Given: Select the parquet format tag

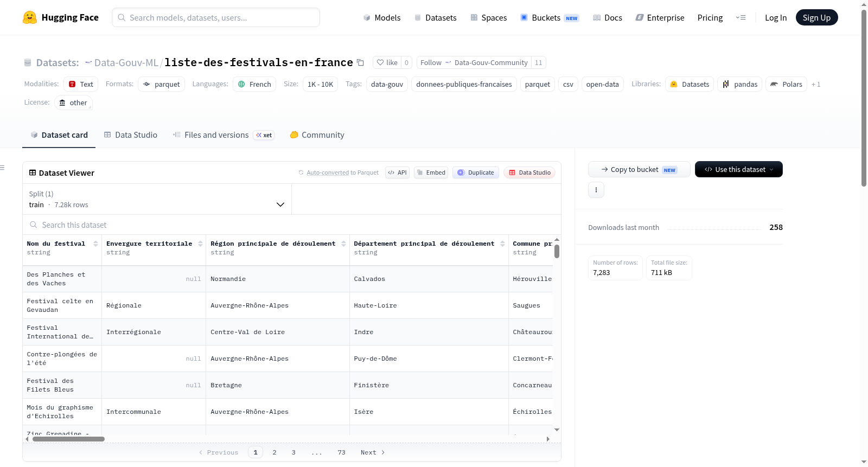Looking at the screenshot, I should point(161,84).
